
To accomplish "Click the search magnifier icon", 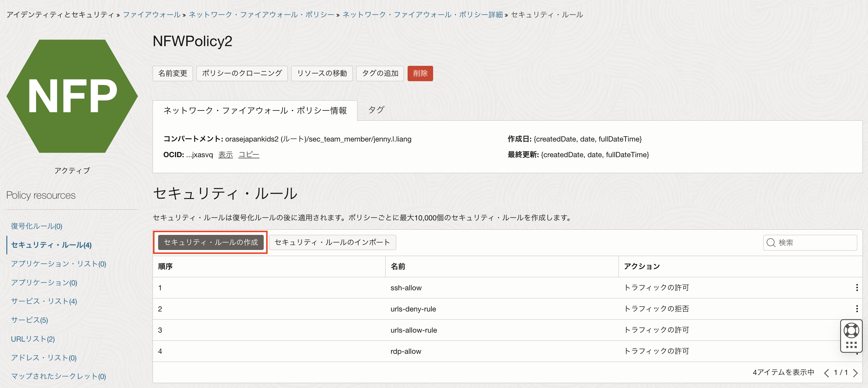I will pyautogui.click(x=771, y=242).
